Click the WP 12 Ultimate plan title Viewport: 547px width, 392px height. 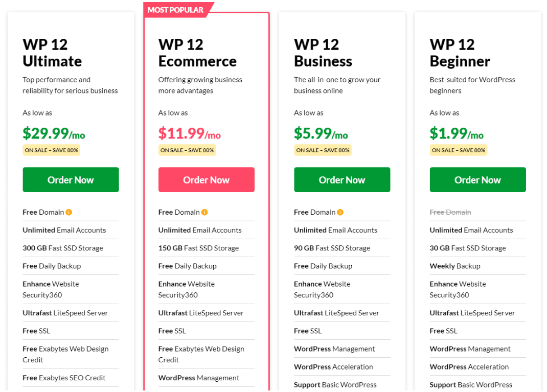(x=52, y=53)
